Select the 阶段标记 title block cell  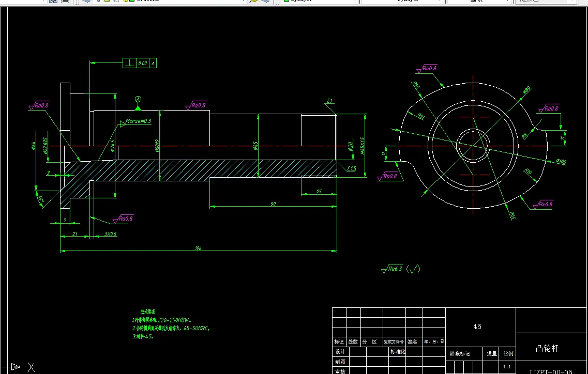(460, 354)
